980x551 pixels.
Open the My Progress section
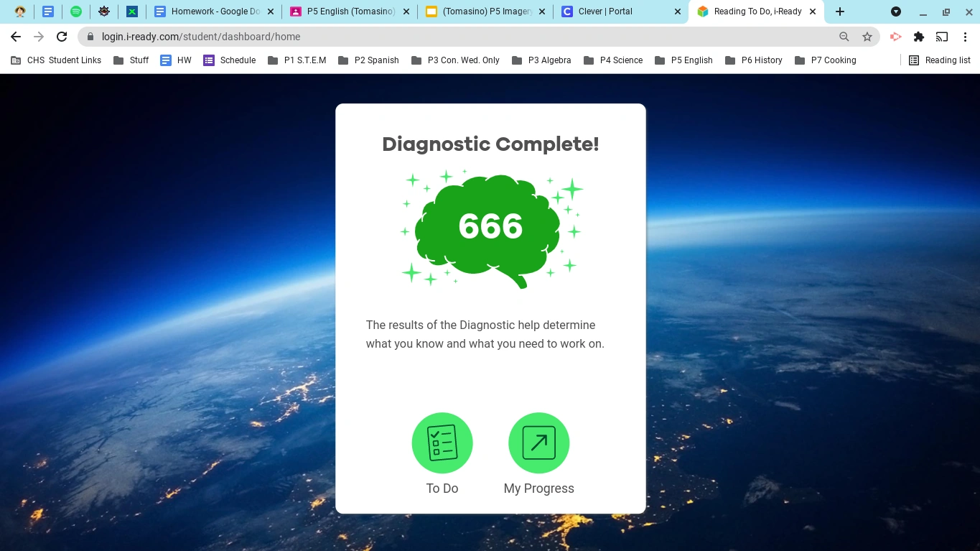(x=538, y=443)
